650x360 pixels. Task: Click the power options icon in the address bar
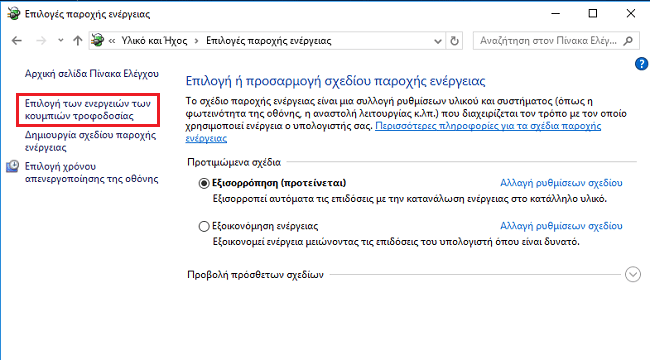pos(97,40)
